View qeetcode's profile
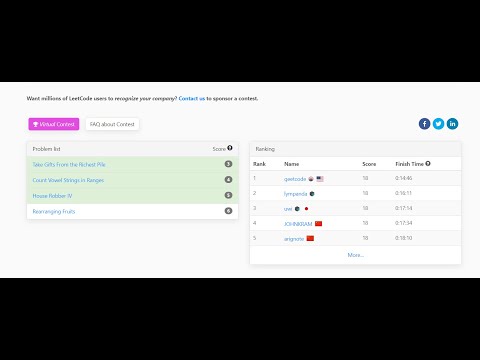480x360 pixels. [295, 179]
